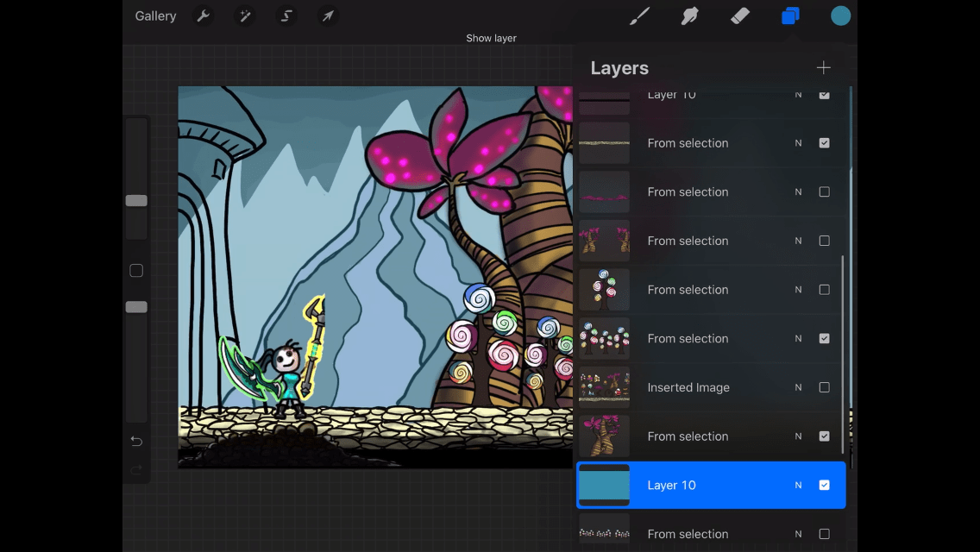Select the Inserted Image layer name

pyautogui.click(x=688, y=387)
